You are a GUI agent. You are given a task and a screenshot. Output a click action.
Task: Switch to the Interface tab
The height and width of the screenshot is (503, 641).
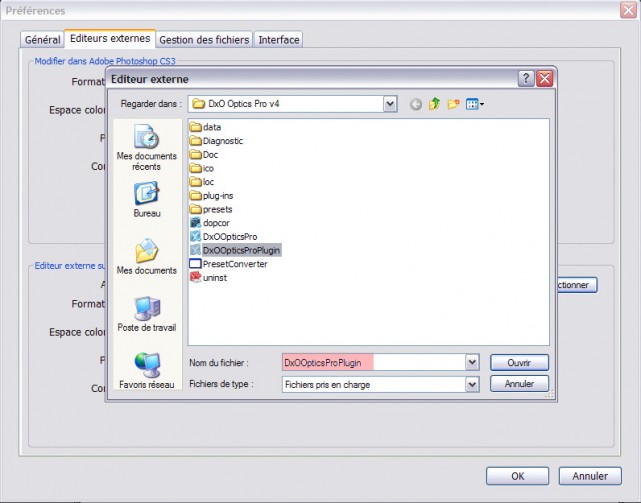(278, 40)
